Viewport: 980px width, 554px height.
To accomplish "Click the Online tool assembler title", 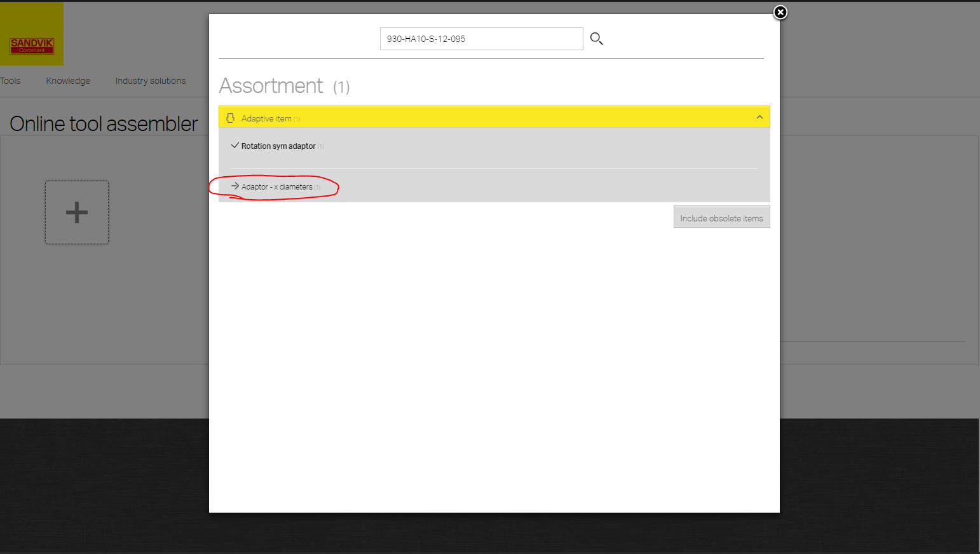I will click(x=104, y=123).
